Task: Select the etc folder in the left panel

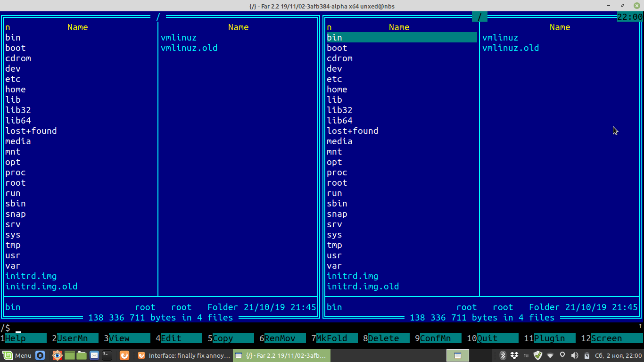Action: pyautogui.click(x=13, y=79)
